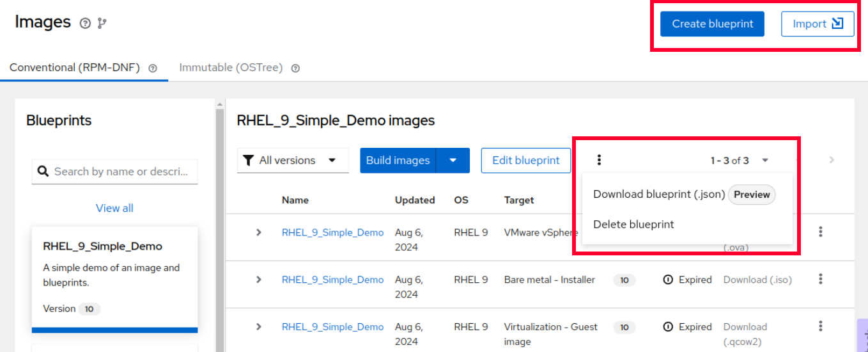This screenshot has height=352, width=868.
Task: Click the help icon beside Images title
Action: (85, 23)
